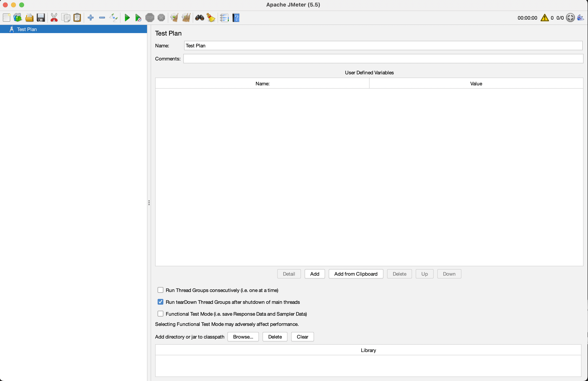The width and height of the screenshot is (588, 381).
Task: Click the Function Helper list icon
Action: click(x=224, y=18)
